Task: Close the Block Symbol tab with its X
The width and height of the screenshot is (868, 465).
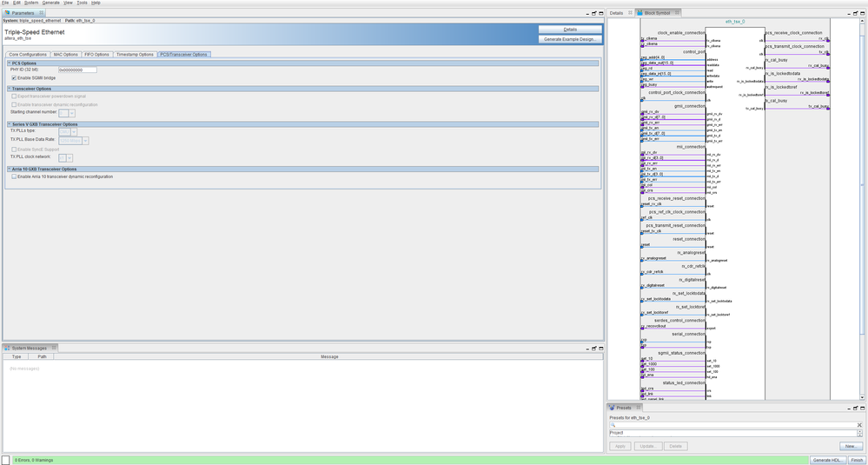Action: (677, 13)
